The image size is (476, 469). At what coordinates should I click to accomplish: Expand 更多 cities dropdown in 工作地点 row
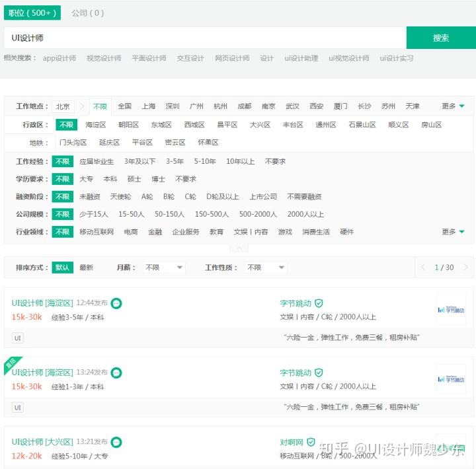[x=453, y=106]
